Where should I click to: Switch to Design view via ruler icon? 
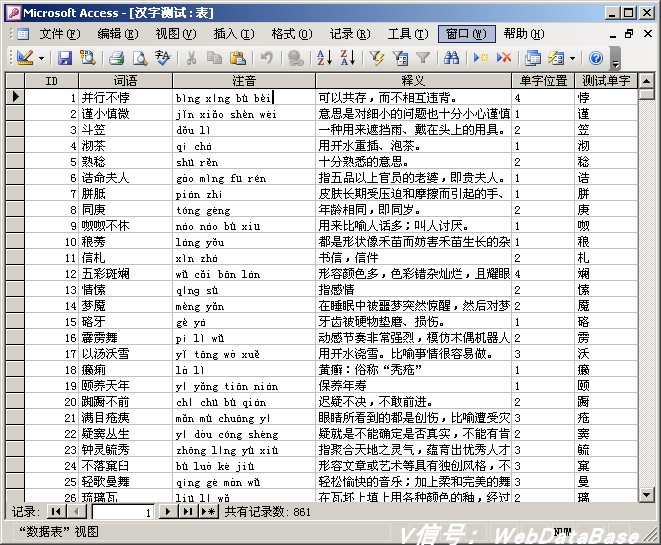point(25,58)
